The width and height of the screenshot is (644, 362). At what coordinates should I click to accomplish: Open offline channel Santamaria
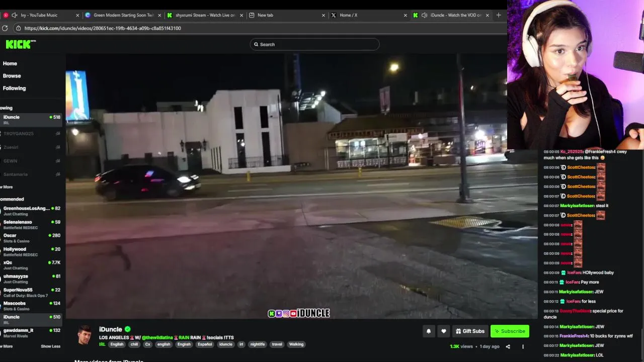click(x=31, y=174)
